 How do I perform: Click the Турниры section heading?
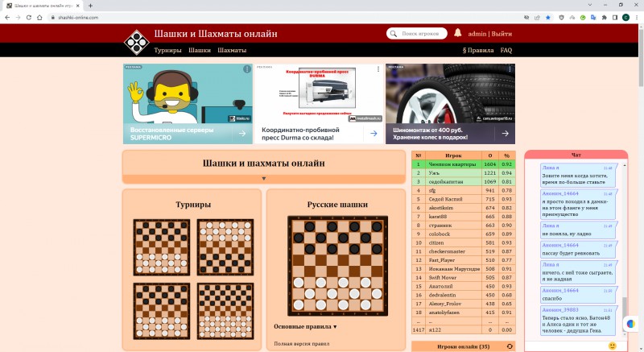(193, 204)
